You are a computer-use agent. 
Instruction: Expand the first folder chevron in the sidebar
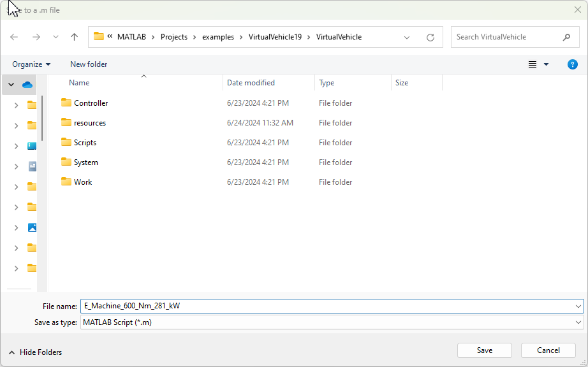[x=15, y=104]
